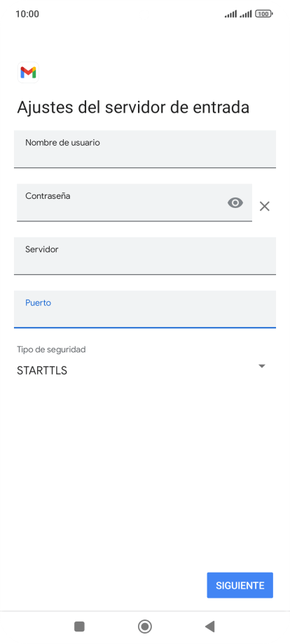The width and height of the screenshot is (290, 644).
Task: Focus the Contraseña field
Action: (134, 202)
